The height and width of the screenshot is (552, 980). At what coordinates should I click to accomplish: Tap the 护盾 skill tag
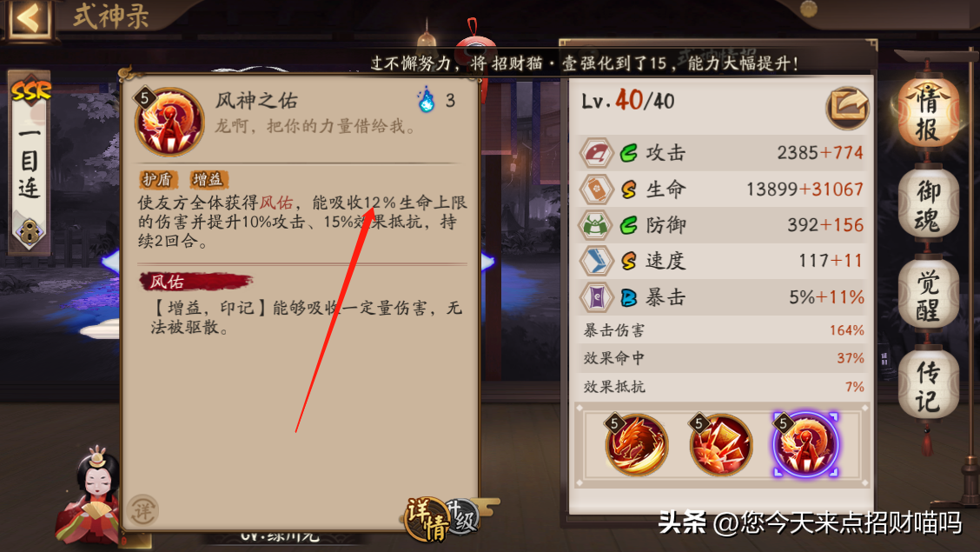pyautogui.click(x=157, y=180)
